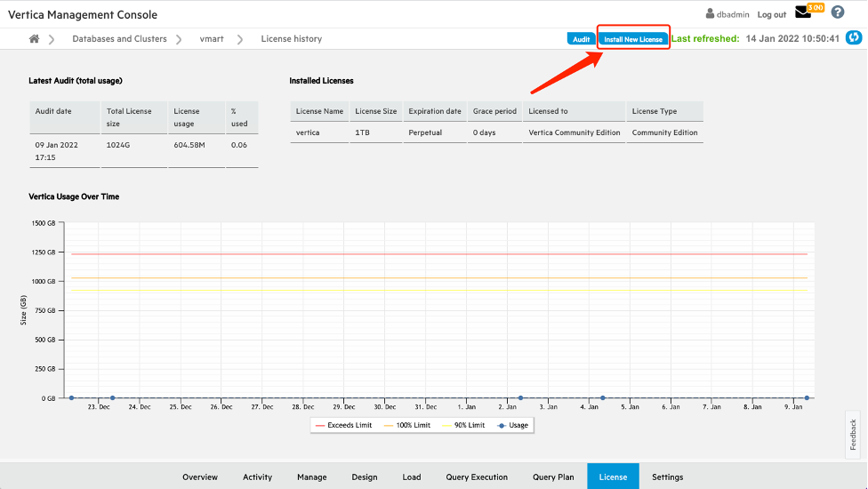Open Databases and Clusters breadcrumb
Screen dimensions: 868x489
coord(119,39)
